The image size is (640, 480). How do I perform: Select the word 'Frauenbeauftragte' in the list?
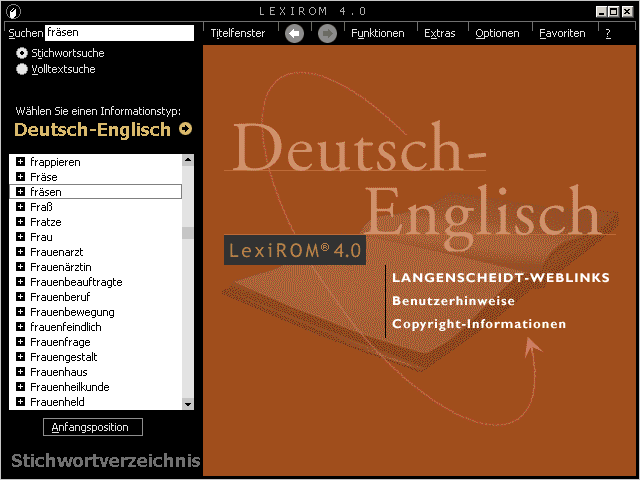76,282
